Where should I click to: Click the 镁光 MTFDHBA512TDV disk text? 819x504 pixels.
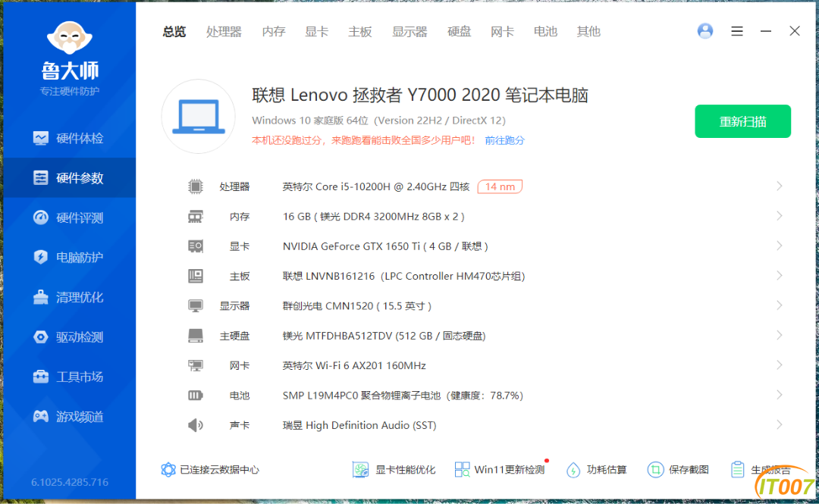(384, 336)
